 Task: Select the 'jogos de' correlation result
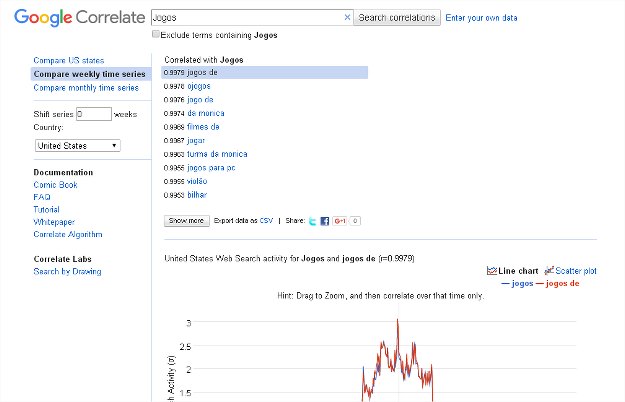pyautogui.click(x=202, y=73)
